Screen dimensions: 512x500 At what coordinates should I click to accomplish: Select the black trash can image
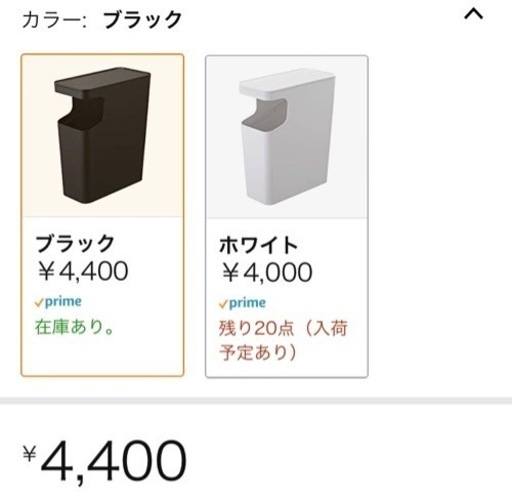(102, 136)
